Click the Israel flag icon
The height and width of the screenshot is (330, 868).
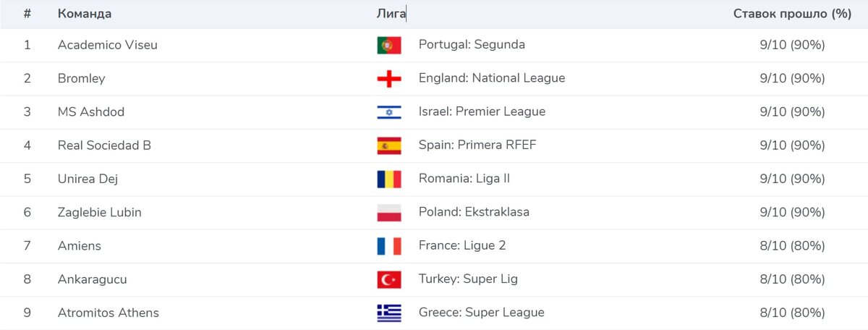389,112
